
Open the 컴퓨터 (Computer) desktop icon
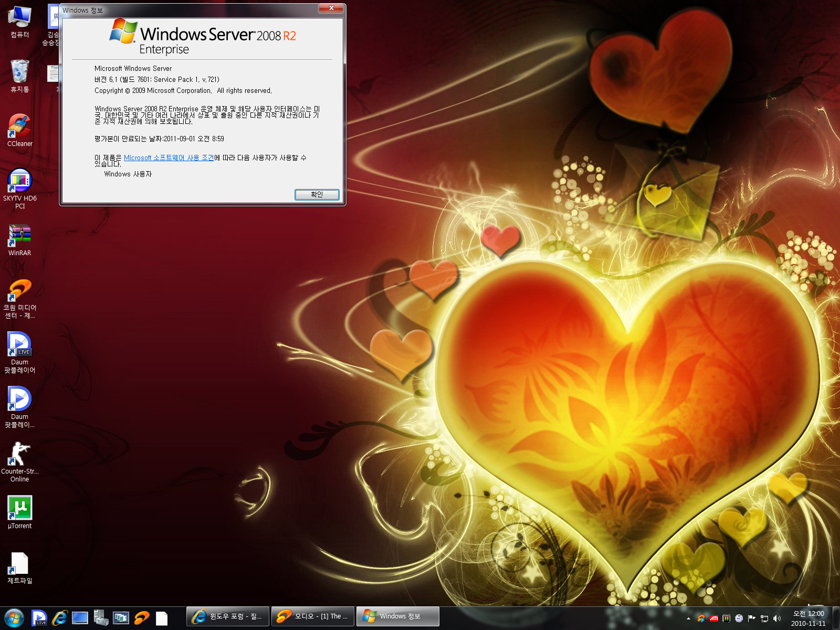pos(19,21)
